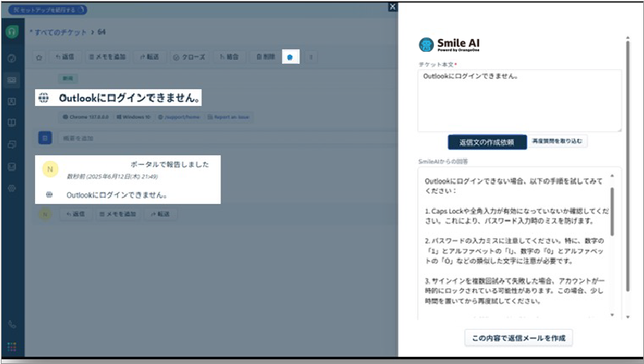The height and width of the screenshot is (364, 644).
Task: Open the contacts icon in left sidebar
Action: coord(12,101)
